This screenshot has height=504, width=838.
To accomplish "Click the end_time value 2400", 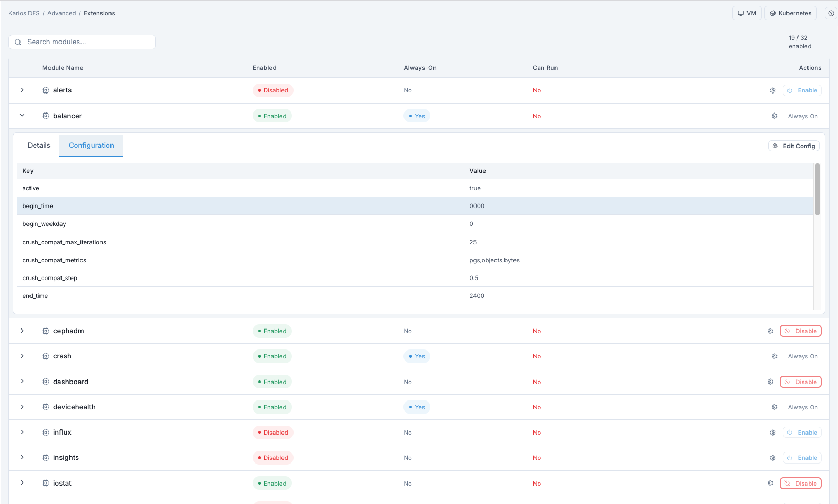I will click(x=477, y=296).
